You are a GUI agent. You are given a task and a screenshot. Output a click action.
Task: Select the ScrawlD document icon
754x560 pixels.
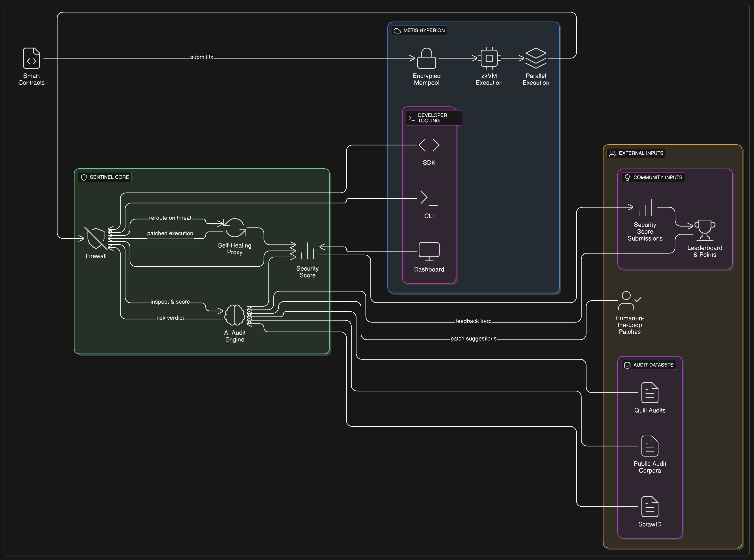650,507
